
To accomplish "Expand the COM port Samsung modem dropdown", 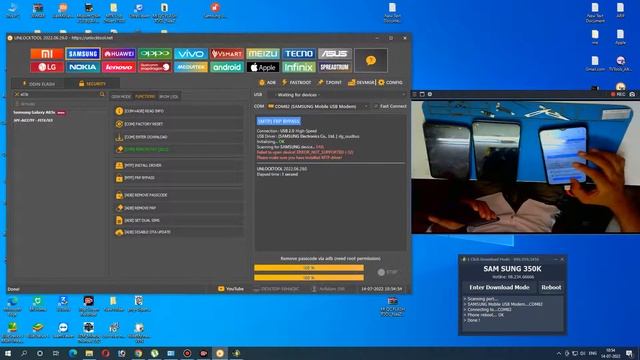I will click(x=318, y=106).
